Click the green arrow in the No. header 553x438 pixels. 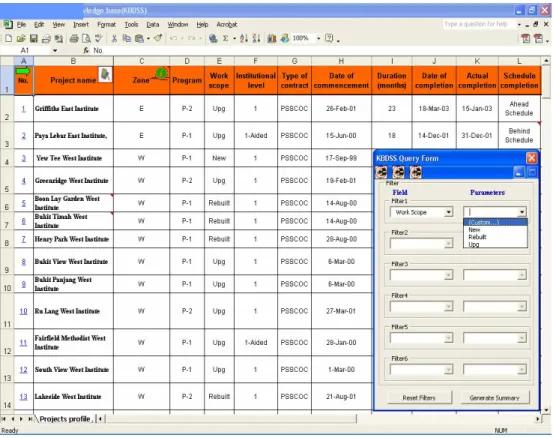point(23,71)
